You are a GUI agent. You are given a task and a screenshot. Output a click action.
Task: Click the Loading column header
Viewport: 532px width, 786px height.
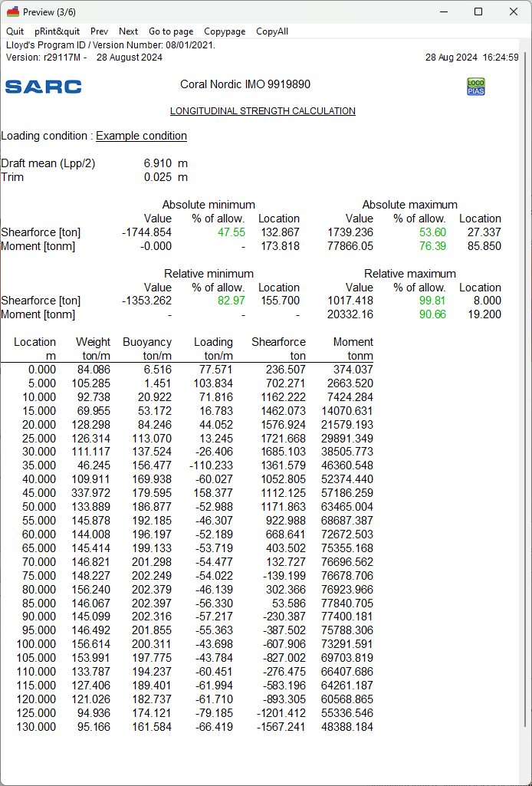(x=213, y=342)
